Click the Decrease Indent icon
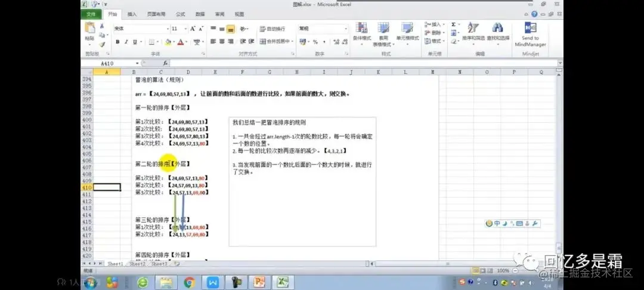The width and height of the screenshot is (644, 290). coord(243,42)
